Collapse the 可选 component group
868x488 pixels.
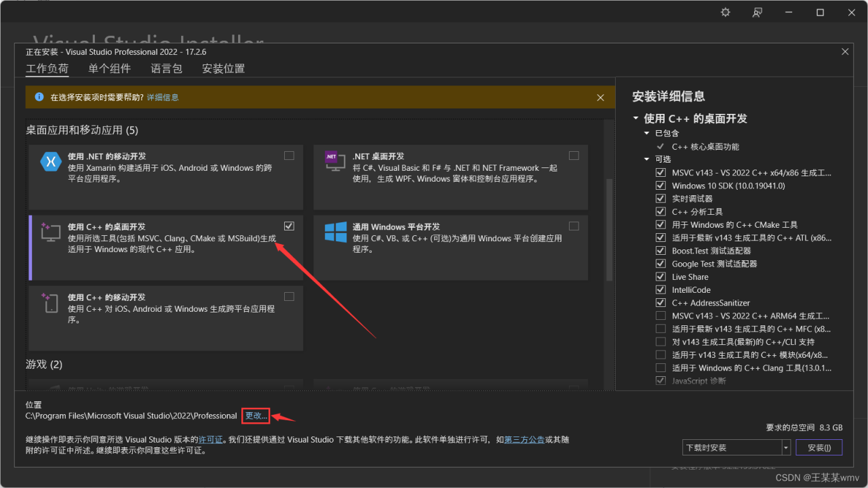coord(646,159)
